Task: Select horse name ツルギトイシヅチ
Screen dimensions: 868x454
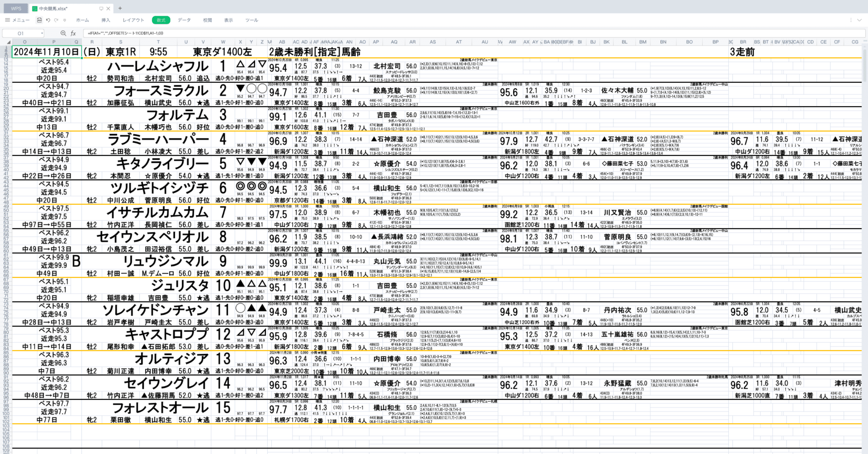Action: [160, 188]
